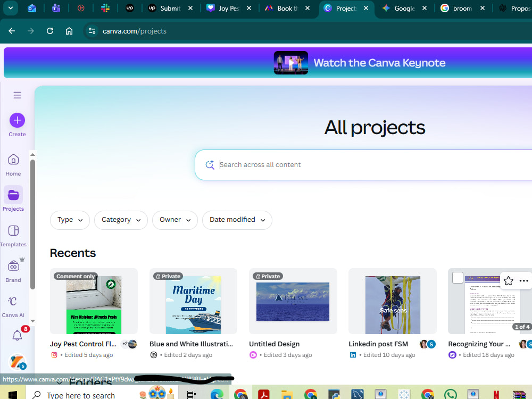Switch to pinned Outlook tab
This screenshot has width=532, height=399.
pyautogui.click(x=32, y=8)
